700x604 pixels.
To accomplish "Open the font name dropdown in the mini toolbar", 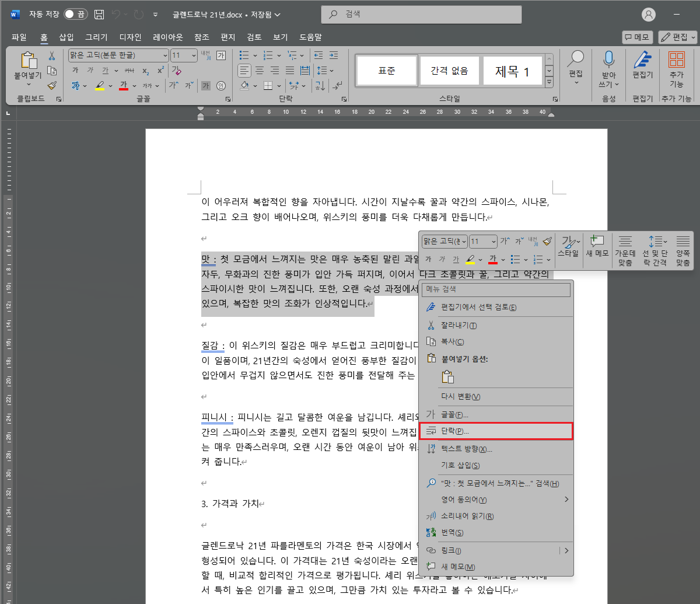I will [443, 241].
